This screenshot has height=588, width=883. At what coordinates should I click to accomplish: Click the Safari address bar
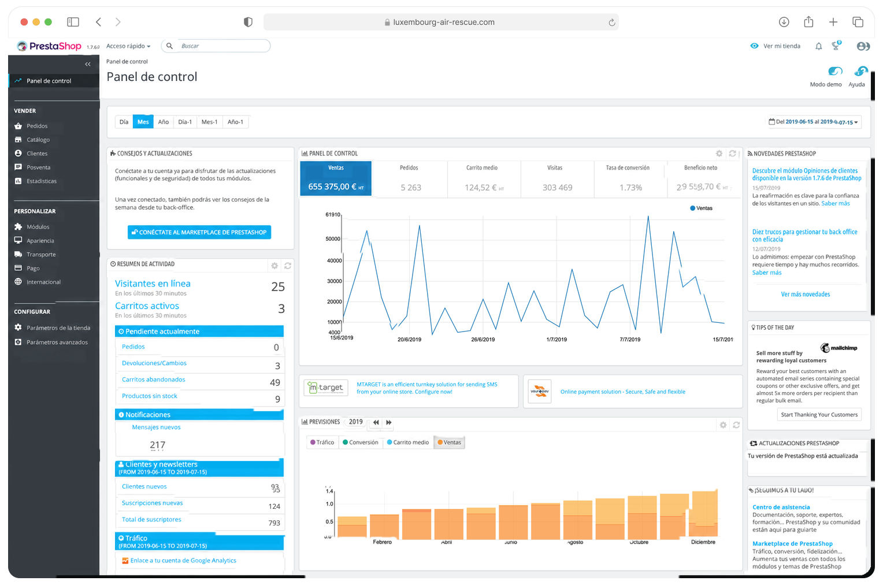[441, 22]
